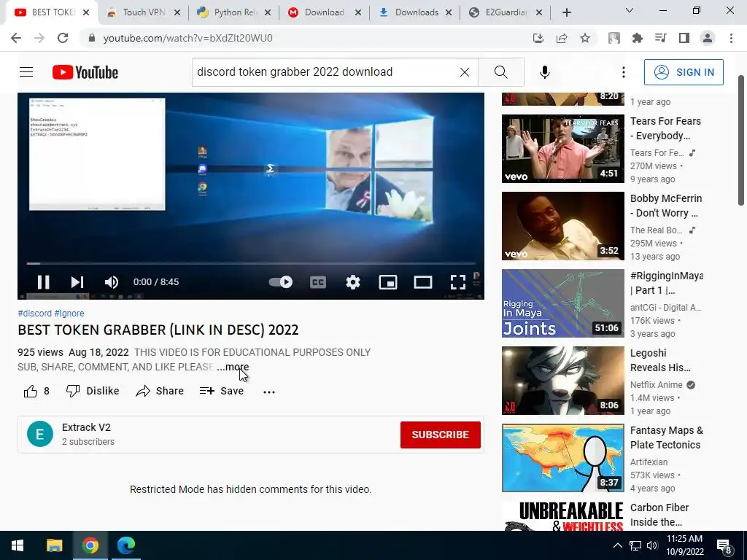Enter full screen mode
The height and width of the screenshot is (560, 747).
(458, 282)
